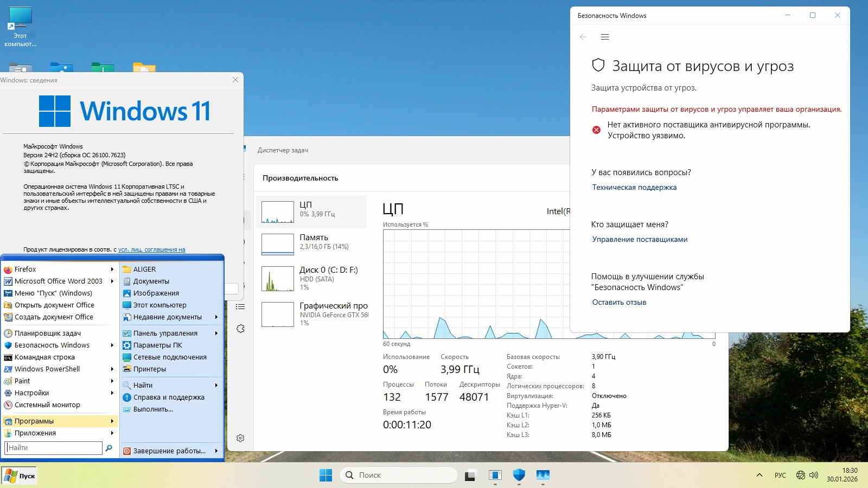Click the Пуск button
868x488 pixels.
click(20, 476)
